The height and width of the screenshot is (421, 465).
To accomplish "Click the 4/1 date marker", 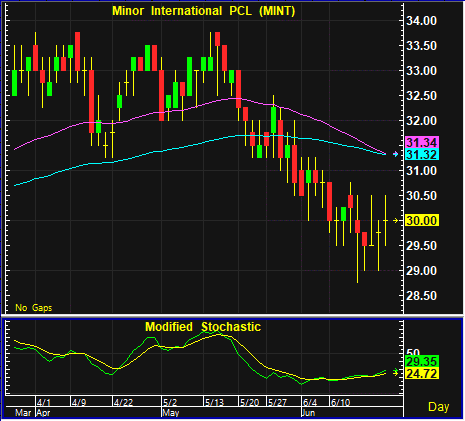I will 44,402.
